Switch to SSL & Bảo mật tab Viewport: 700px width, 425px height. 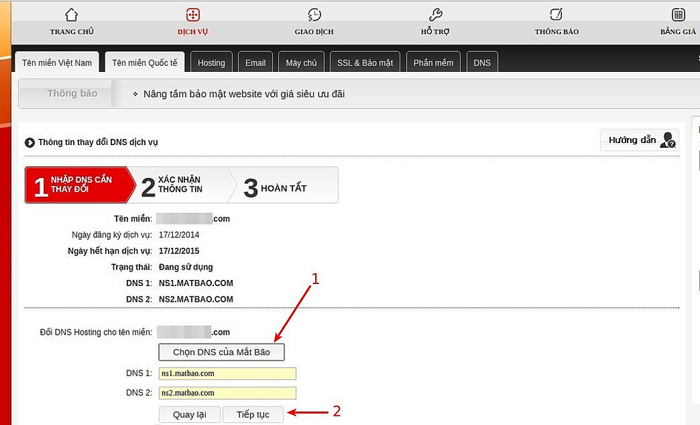point(364,63)
